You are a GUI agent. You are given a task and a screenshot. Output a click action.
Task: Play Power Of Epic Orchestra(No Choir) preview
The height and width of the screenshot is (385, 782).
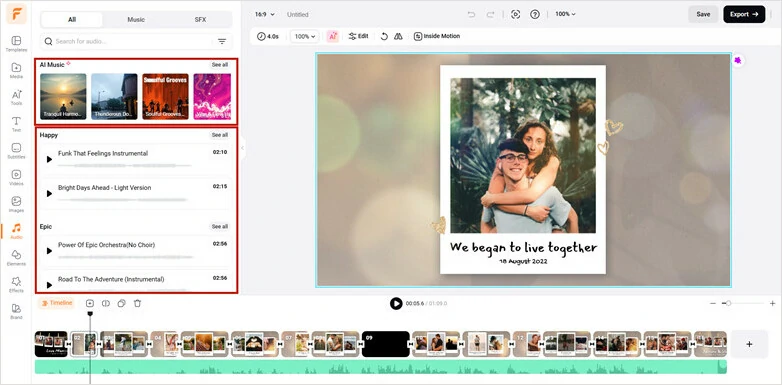coord(49,251)
